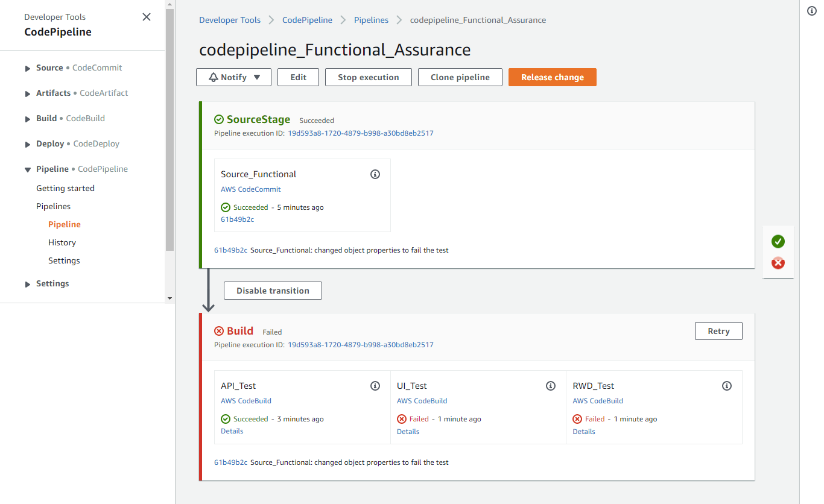Open History in the sidebar
The height and width of the screenshot is (504, 824).
pos(62,242)
